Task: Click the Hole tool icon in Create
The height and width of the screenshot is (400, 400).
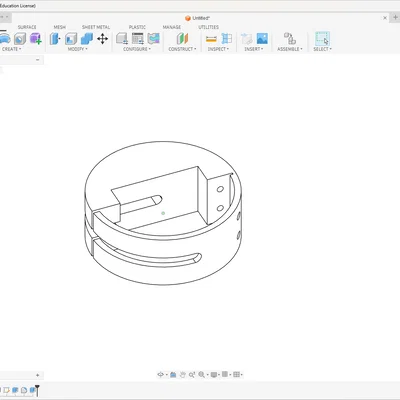Action: tap(20, 39)
